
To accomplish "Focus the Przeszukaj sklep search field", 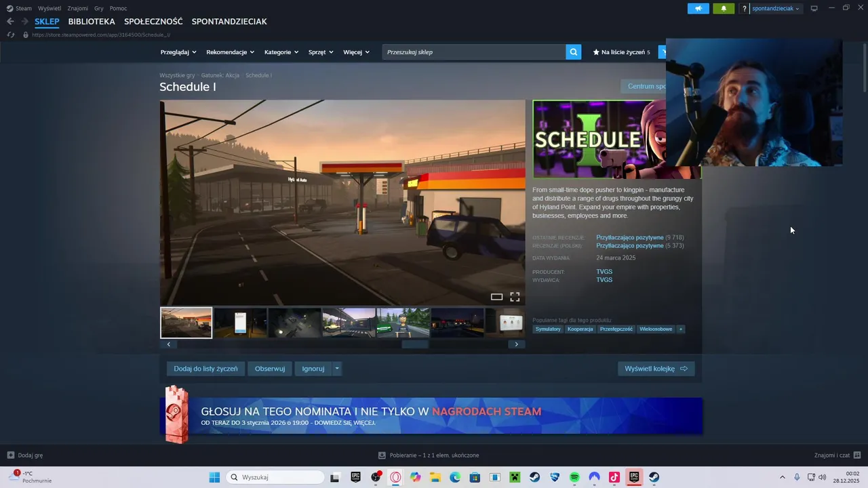I will (x=474, y=52).
